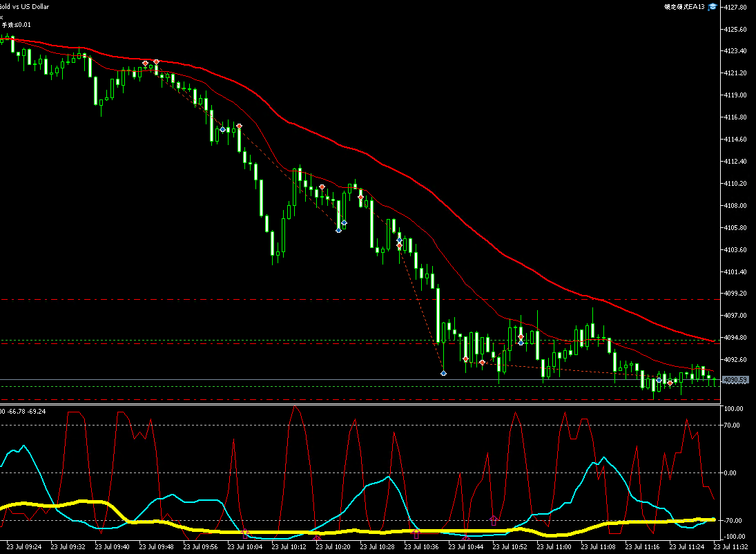Click the 0.00 indicator scale label
The width and height of the screenshot is (756, 554).
pyautogui.click(x=730, y=473)
